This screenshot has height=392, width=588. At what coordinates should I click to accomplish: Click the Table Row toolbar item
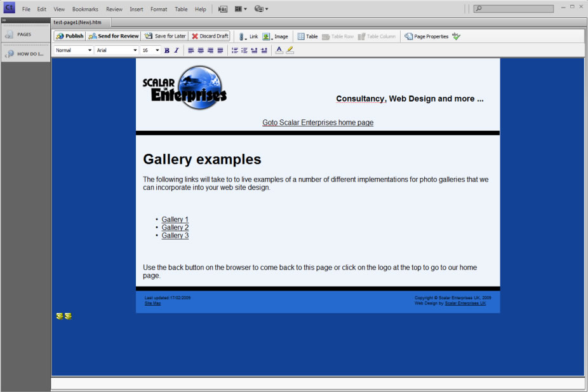pos(338,36)
